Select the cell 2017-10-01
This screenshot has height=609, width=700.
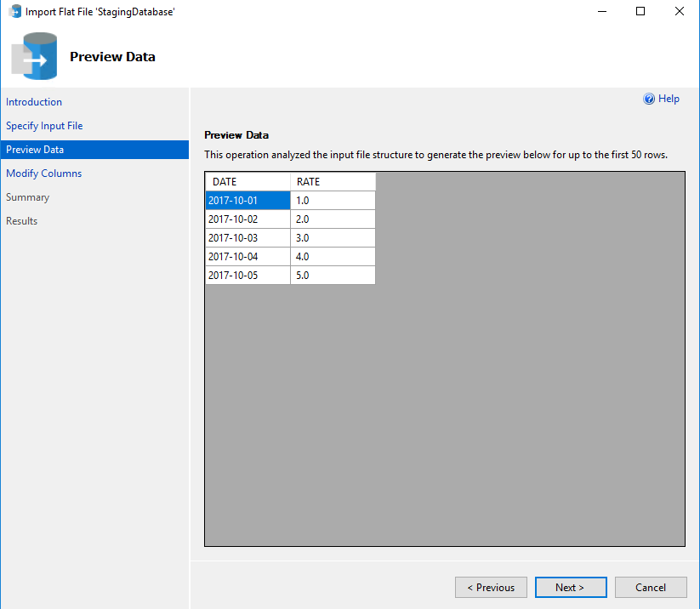[x=248, y=201]
